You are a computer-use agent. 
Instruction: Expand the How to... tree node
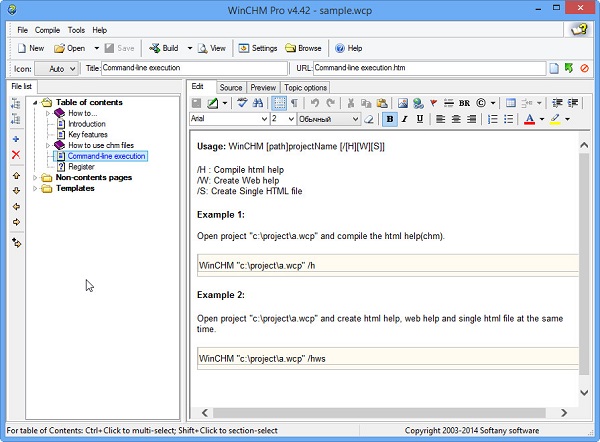tap(48, 113)
